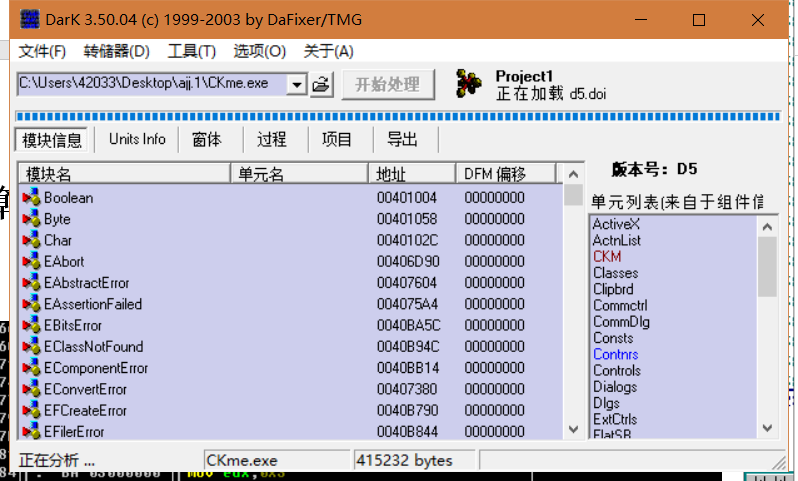Select Contnrs in the unit list
Image resolution: width=798 pixels, height=481 pixels.
click(x=615, y=354)
